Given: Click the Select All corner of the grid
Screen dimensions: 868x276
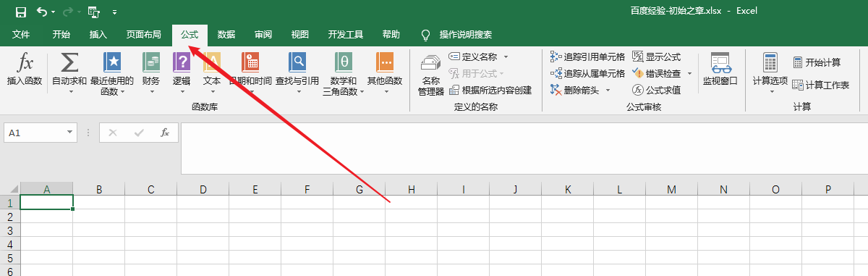Looking at the screenshot, I should tap(10, 189).
